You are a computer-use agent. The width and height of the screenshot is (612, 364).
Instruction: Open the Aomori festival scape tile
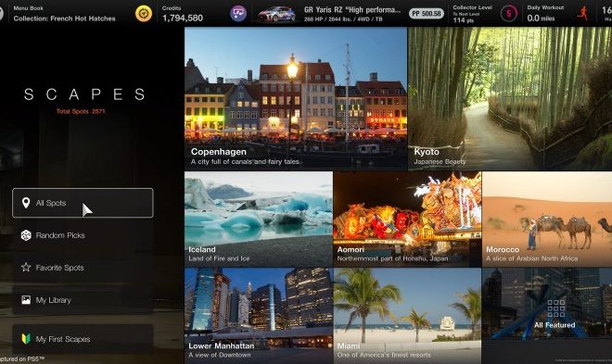[407, 219]
